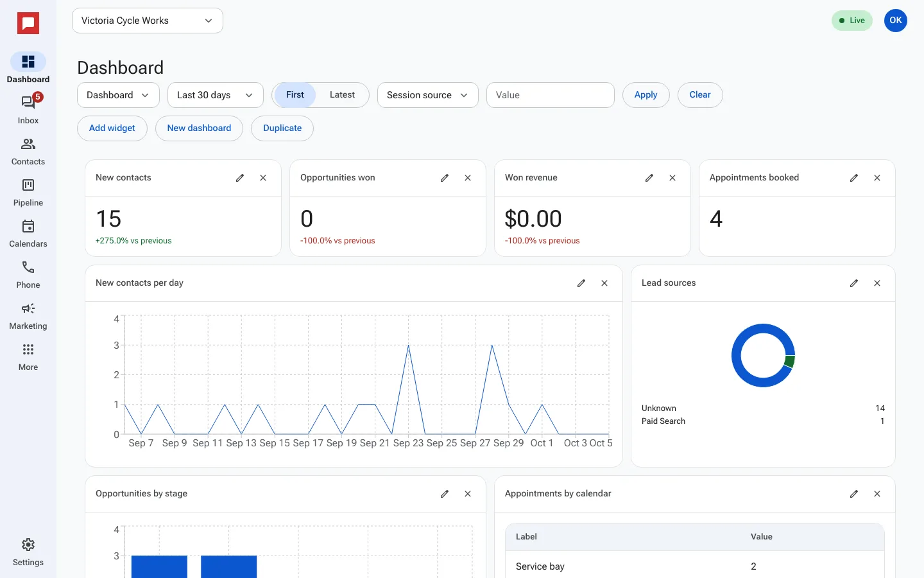Click the Duplicate button
This screenshot has height=578, width=924.
(282, 128)
